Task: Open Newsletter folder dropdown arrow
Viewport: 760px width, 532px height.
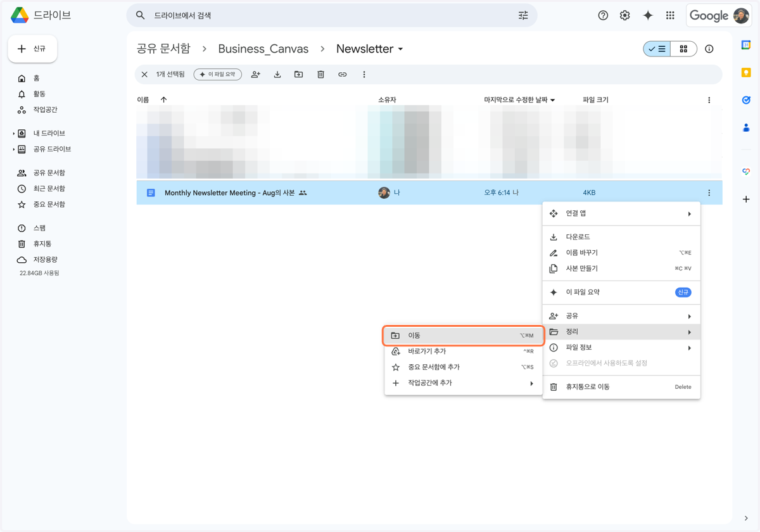Action: (x=400, y=49)
